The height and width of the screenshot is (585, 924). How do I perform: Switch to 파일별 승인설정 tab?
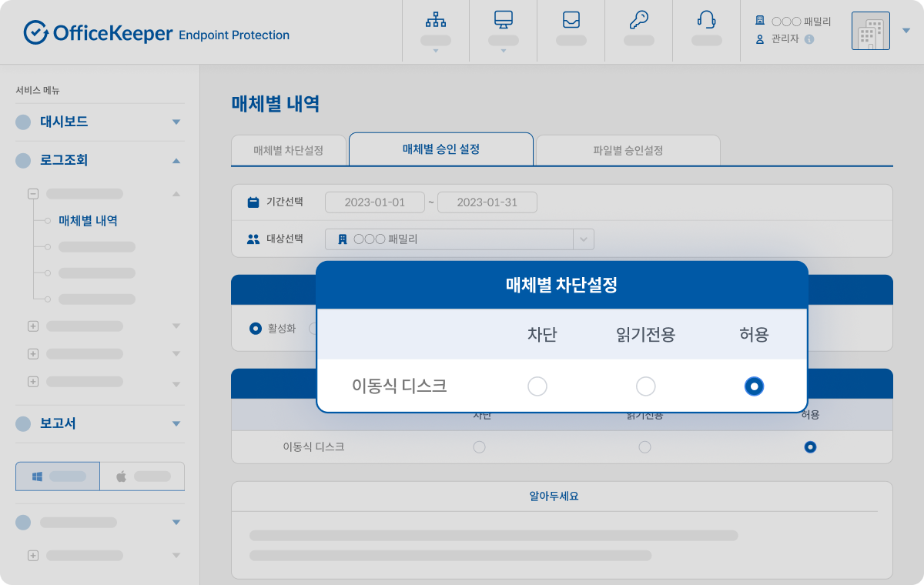coord(628,150)
